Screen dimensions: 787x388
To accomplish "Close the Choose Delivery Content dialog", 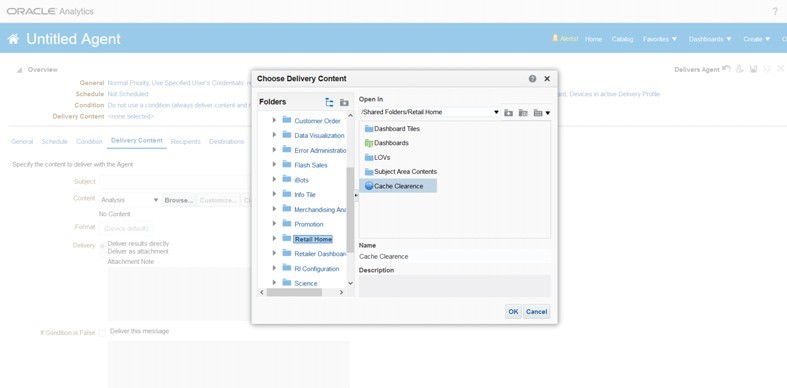I will [547, 79].
